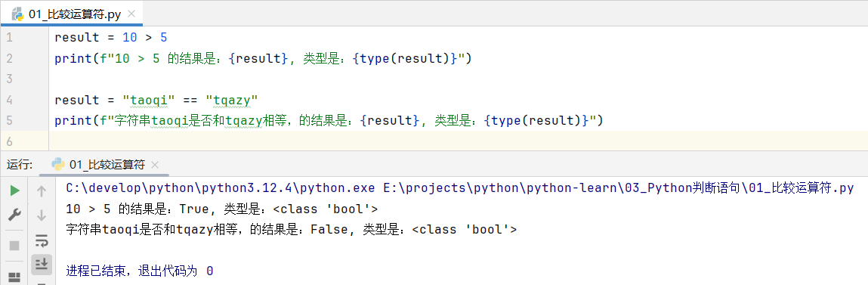Click the restore layout icon
The image size is (868, 285).
point(15,276)
